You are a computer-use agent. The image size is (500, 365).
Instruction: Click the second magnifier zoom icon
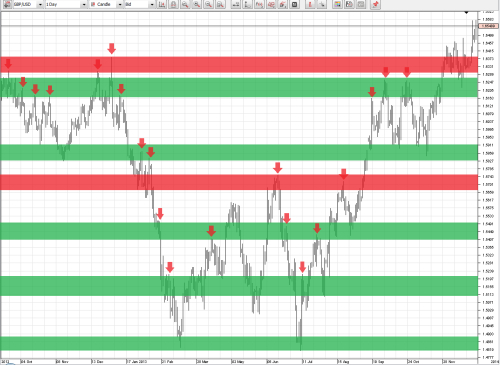pyautogui.click(x=197, y=4)
